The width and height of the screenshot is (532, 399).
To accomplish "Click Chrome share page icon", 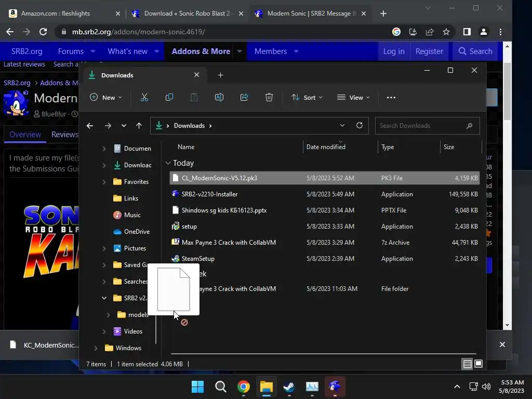I will 430,32.
